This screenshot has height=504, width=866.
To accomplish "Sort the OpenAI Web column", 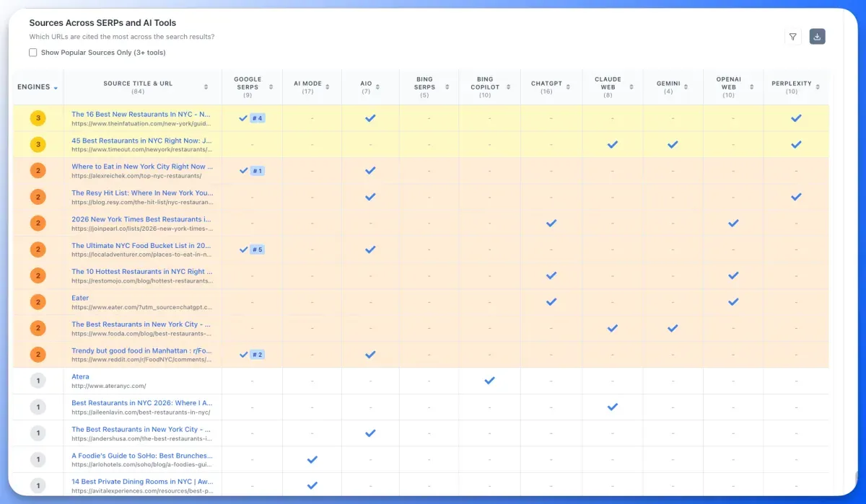I will pos(751,87).
